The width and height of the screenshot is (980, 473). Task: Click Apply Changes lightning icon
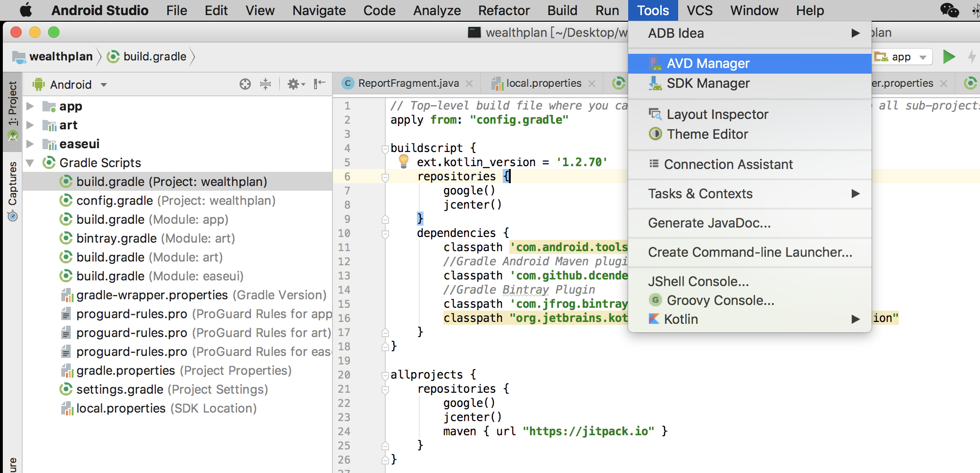point(972,57)
